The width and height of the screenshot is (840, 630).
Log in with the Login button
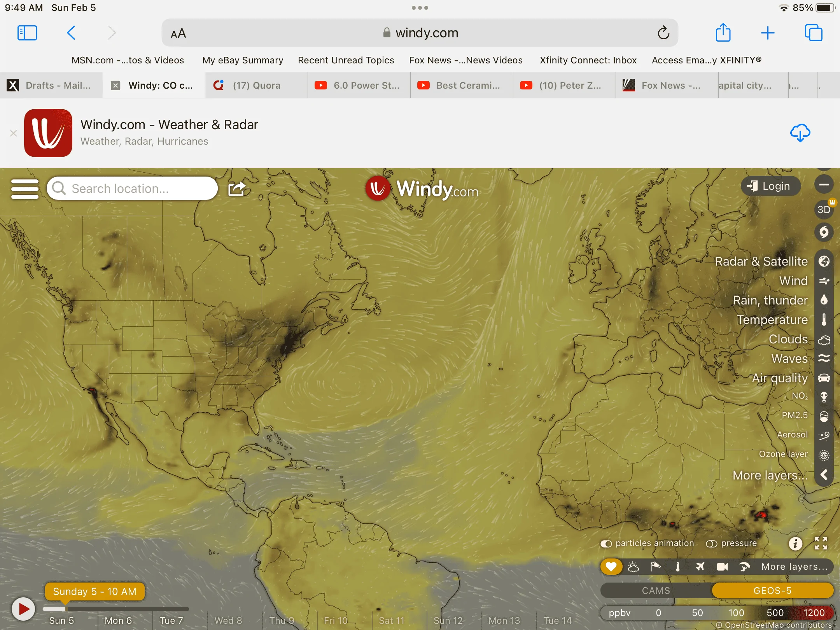click(771, 186)
